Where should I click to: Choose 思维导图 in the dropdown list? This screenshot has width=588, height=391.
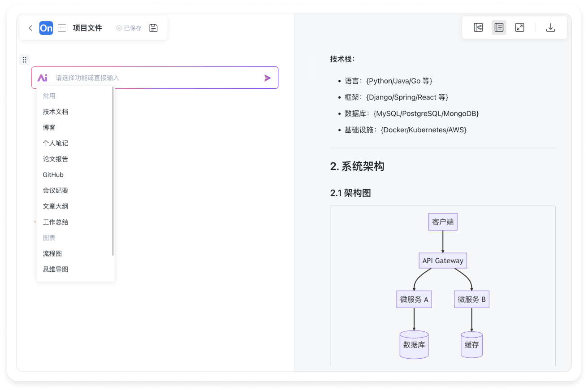tap(55, 269)
